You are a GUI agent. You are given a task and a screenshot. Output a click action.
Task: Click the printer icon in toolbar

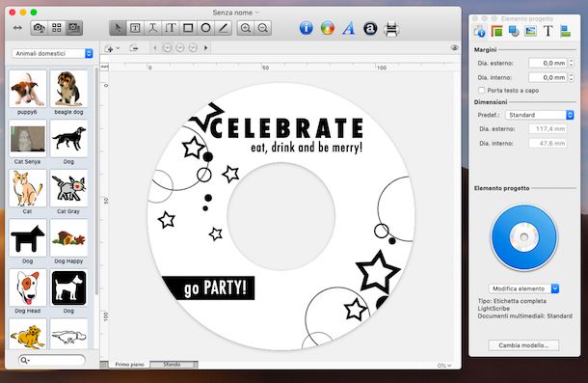coord(391,29)
